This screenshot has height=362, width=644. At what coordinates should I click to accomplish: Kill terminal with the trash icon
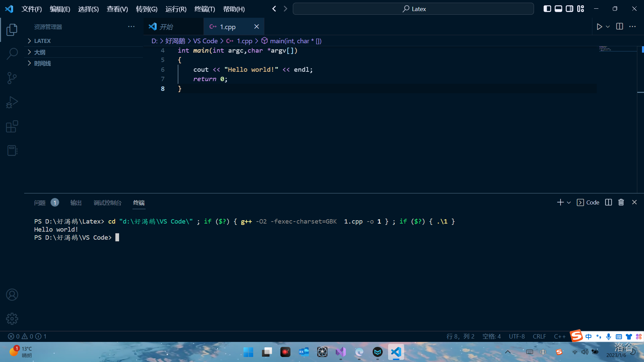(621, 202)
